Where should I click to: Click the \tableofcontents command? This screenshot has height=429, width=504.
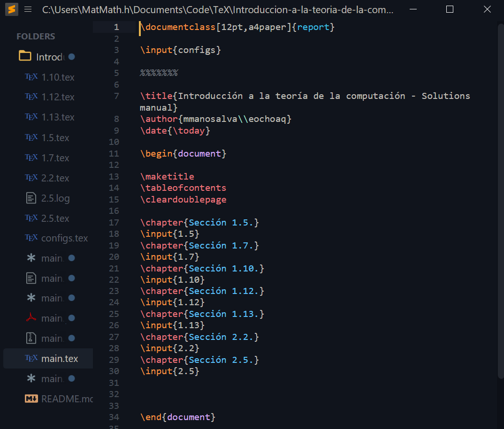coord(183,188)
